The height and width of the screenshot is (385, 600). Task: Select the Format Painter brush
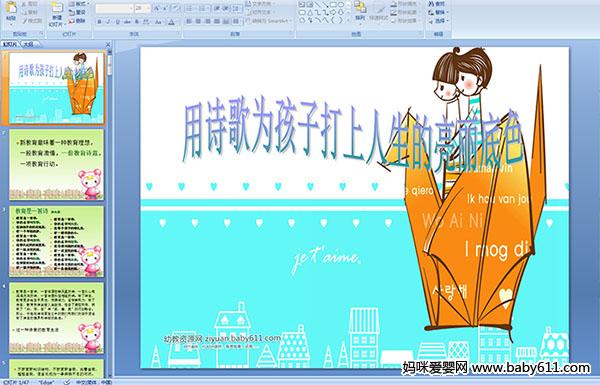pos(25,21)
